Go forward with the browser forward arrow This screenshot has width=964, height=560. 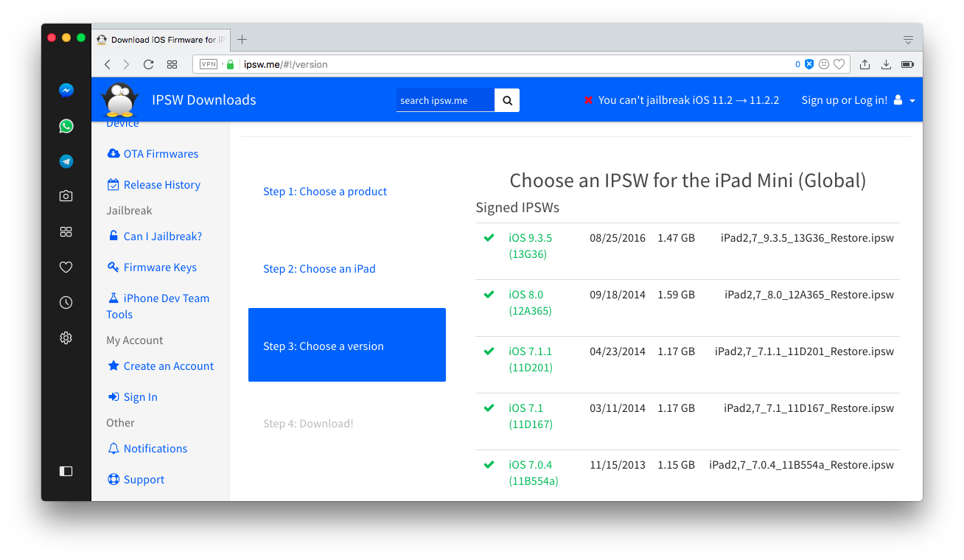click(127, 64)
